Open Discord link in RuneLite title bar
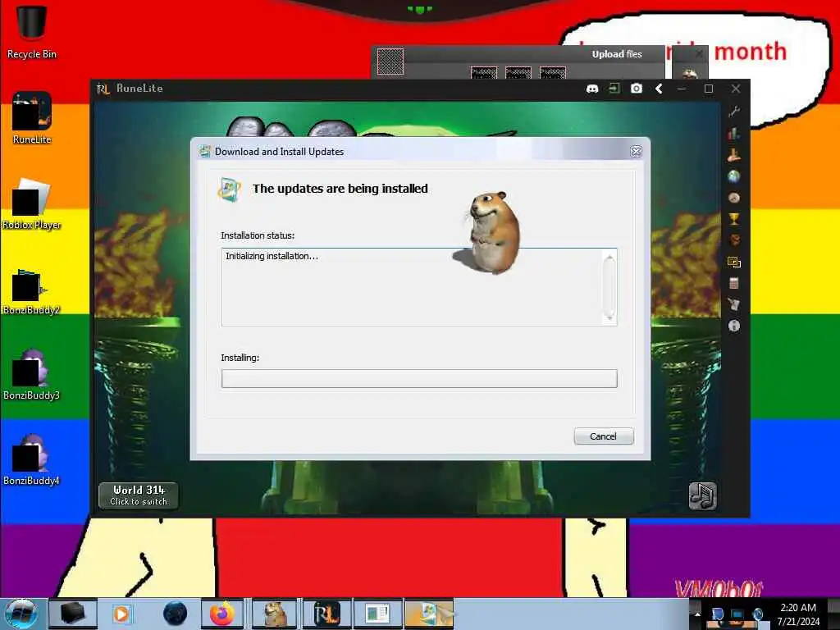The width and height of the screenshot is (840, 630). click(x=592, y=89)
